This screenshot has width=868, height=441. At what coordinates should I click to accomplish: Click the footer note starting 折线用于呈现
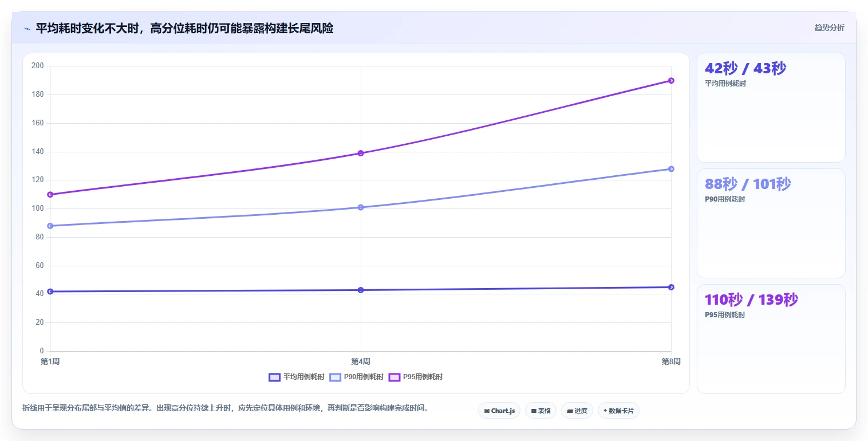pyautogui.click(x=225, y=408)
